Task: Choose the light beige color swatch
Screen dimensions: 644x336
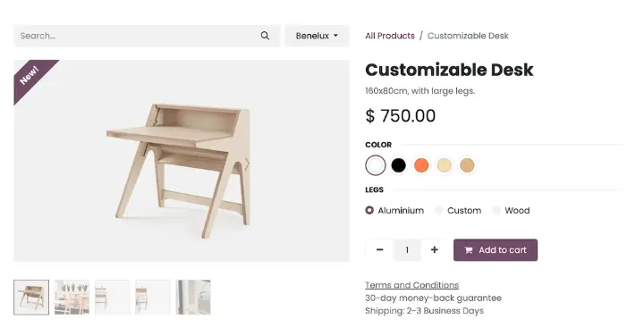Action: pyautogui.click(x=444, y=165)
